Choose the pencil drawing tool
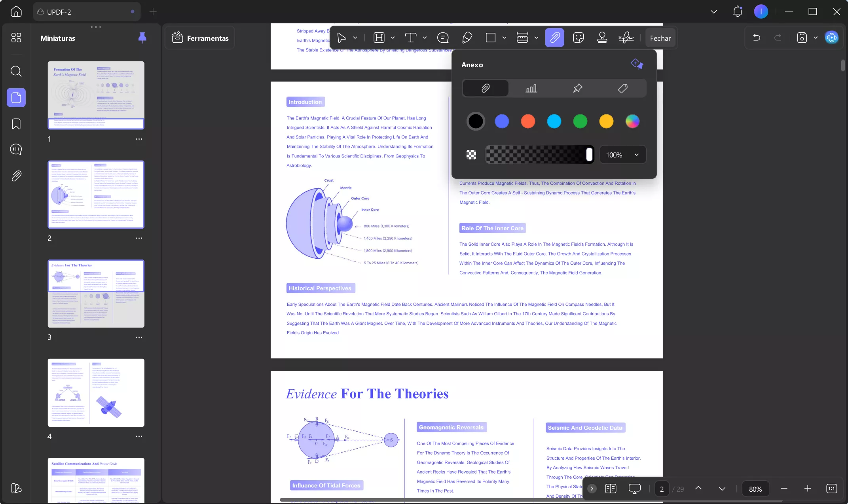Image resolution: width=848 pixels, height=504 pixels. tap(467, 38)
